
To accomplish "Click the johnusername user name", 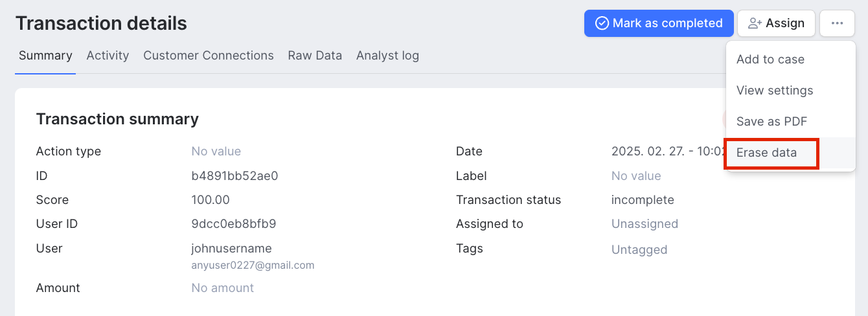I will click(231, 249).
